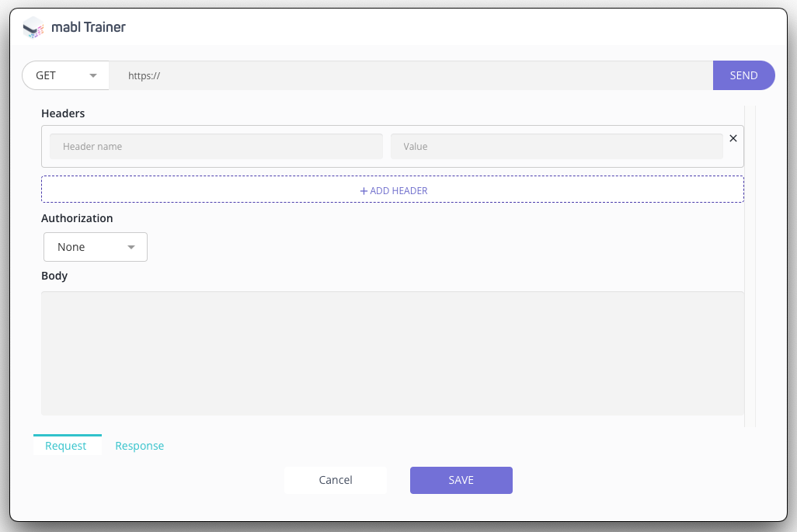Add a new header row

click(x=392, y=190)
